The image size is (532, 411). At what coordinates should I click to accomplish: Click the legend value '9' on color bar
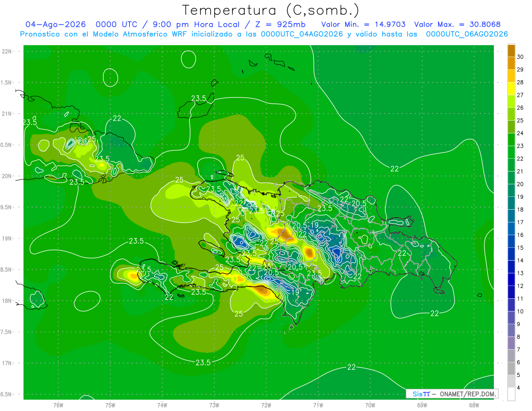coord(519,324)
